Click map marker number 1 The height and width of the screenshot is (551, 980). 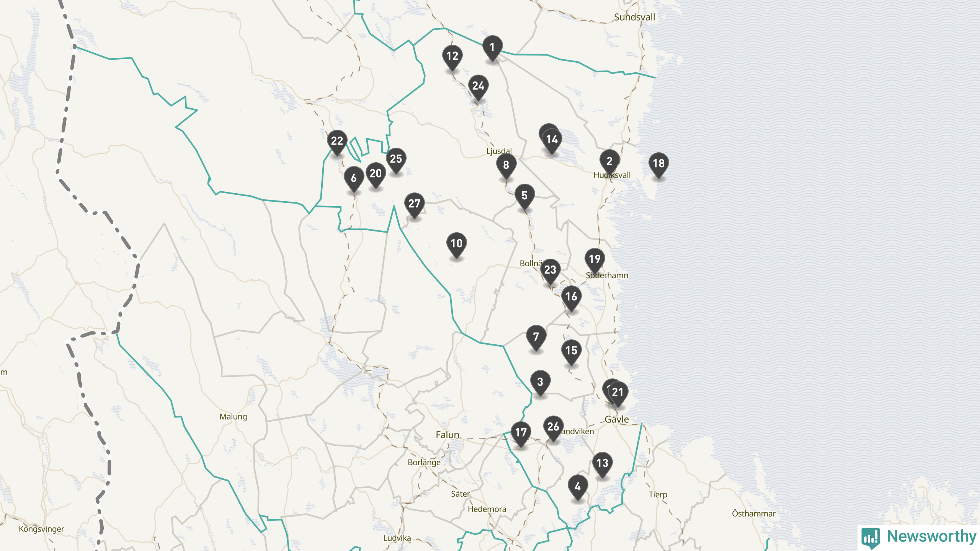coord(492,47)
